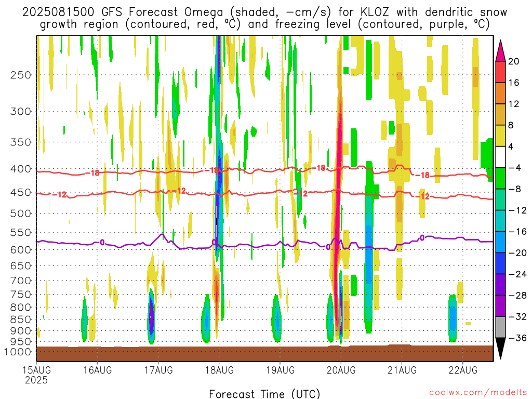Click the black arrow cap below the colorbar
This screenshot has height=399, width=532.
(x=500, y=348)
